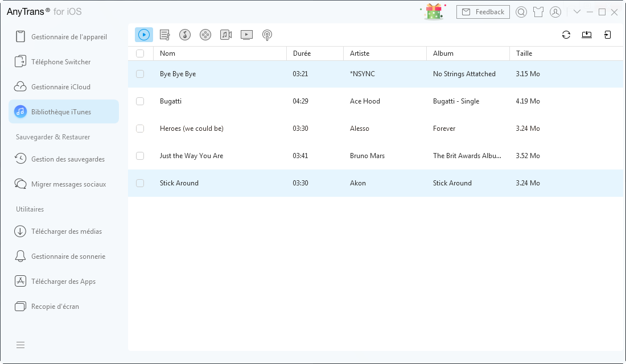Screen dimensions: 626x364
Task: Open the search magnifier icon in title bar
Action: (x=521, y=12)
